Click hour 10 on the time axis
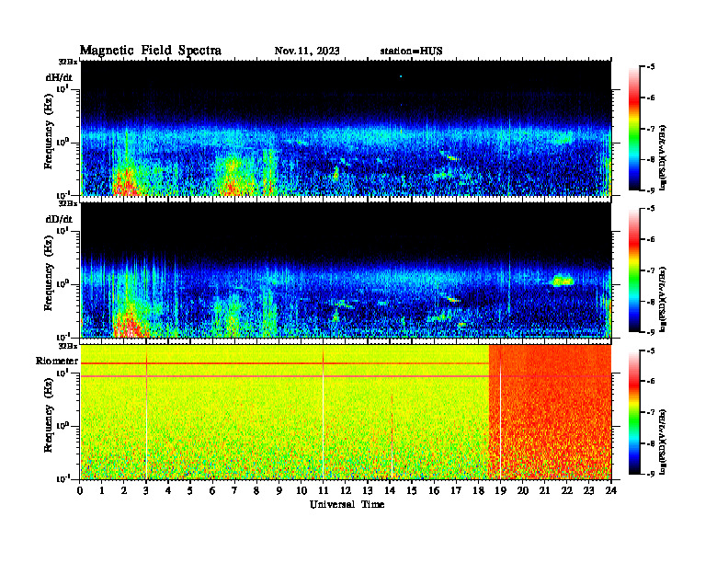 [301, 490]
